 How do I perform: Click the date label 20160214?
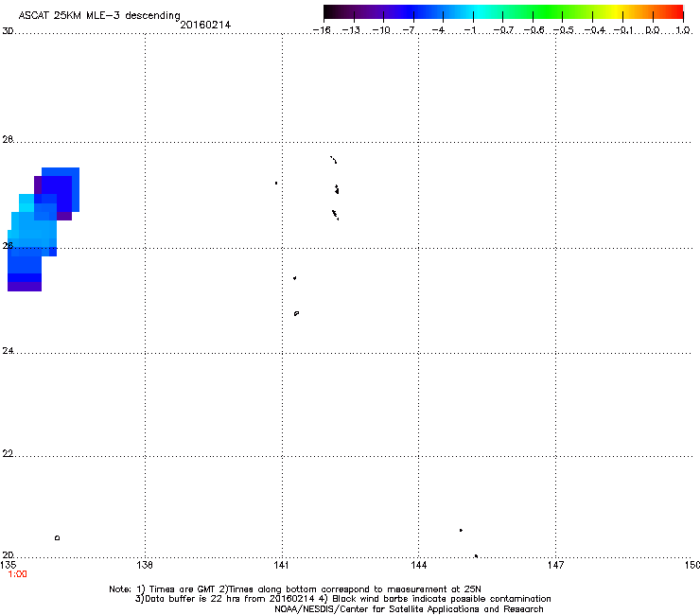(205, 25)
